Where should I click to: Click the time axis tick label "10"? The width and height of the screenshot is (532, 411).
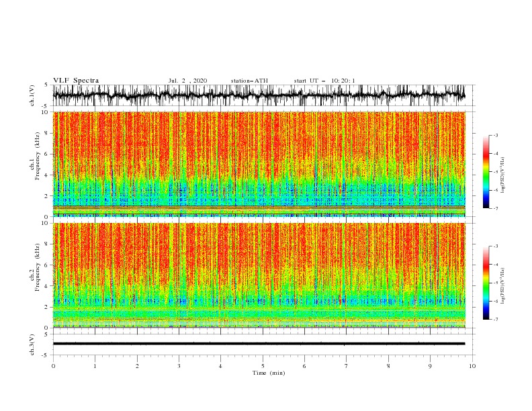(x=472, y=366)
